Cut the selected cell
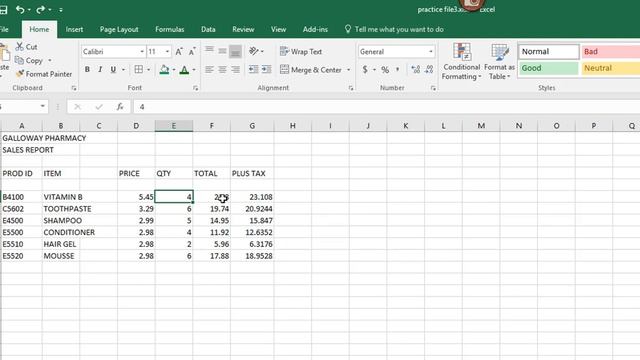The width and height of the screenshot is (640, 360). 27,47
